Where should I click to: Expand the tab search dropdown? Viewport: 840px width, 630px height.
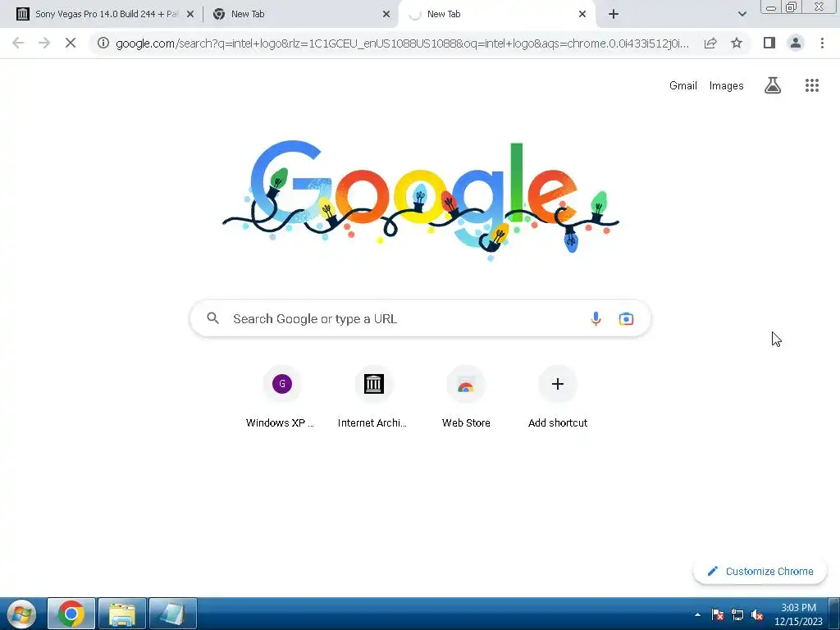[x=742, y=14]
